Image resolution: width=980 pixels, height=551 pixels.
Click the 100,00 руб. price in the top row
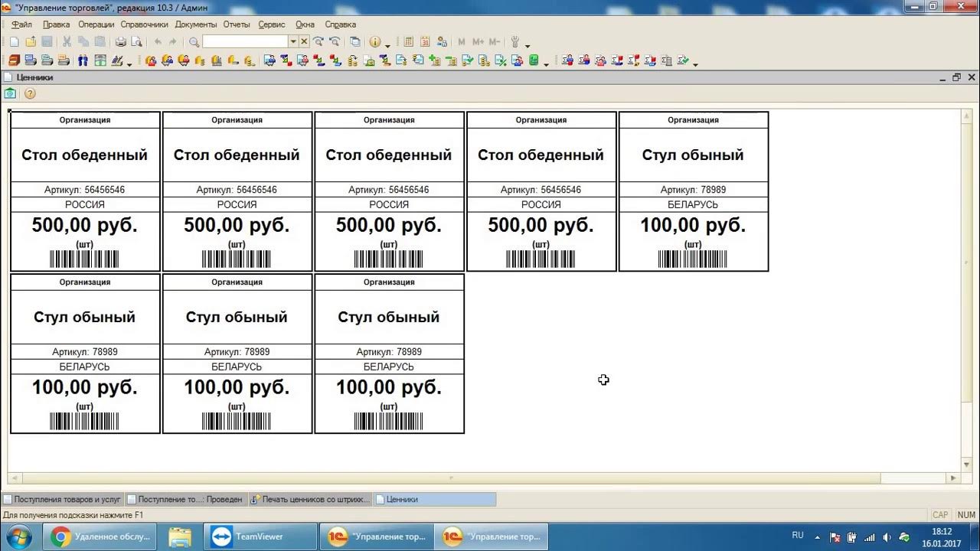click(693, 225)
